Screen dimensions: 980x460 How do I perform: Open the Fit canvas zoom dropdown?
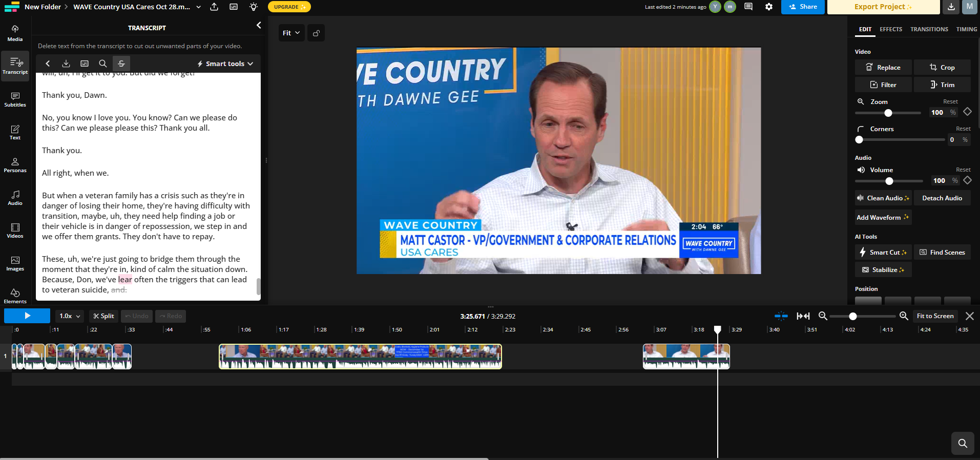(291, 33)
